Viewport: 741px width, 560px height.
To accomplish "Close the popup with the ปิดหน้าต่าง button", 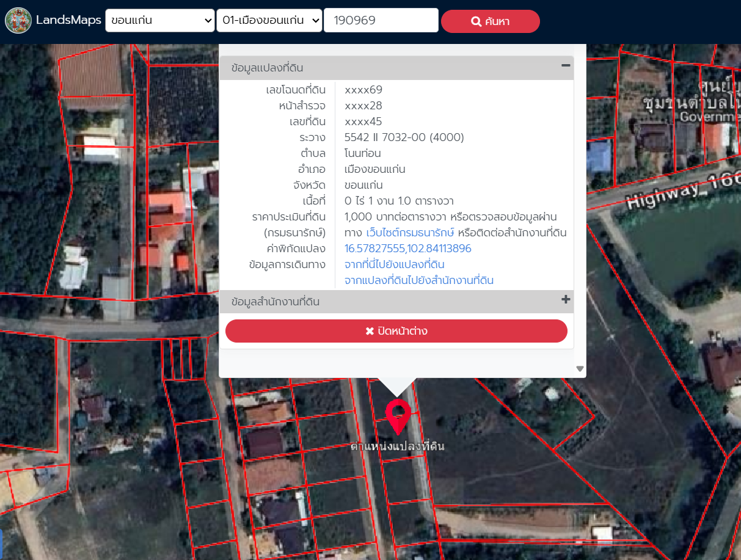I will [396, 331].
